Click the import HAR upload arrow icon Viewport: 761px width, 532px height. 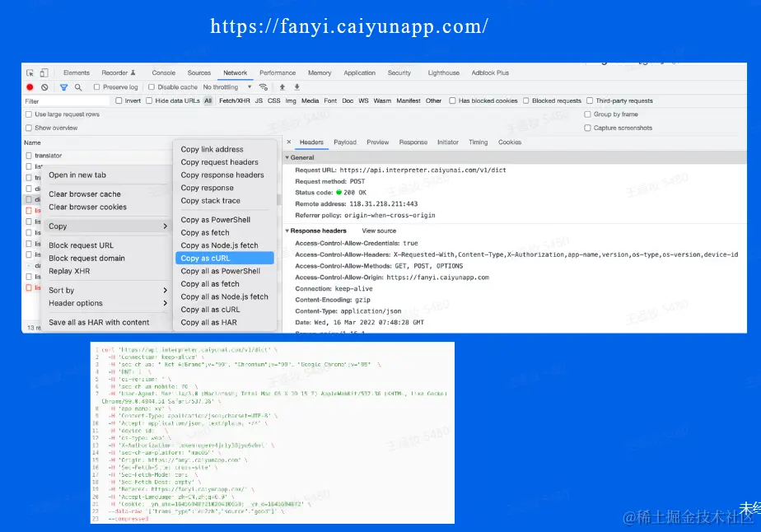point(282,87)
